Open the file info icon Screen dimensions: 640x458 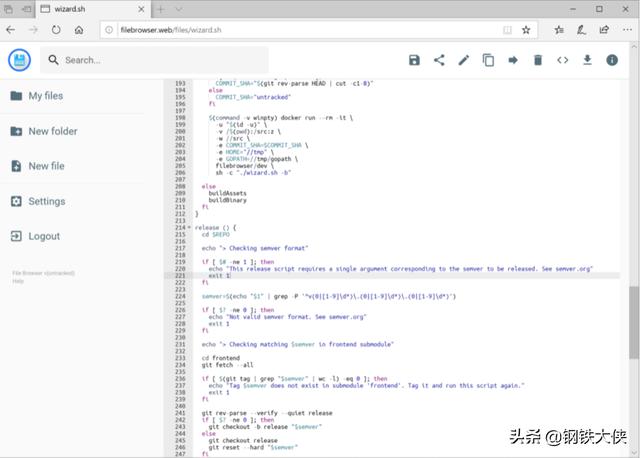tap(611, 60)
